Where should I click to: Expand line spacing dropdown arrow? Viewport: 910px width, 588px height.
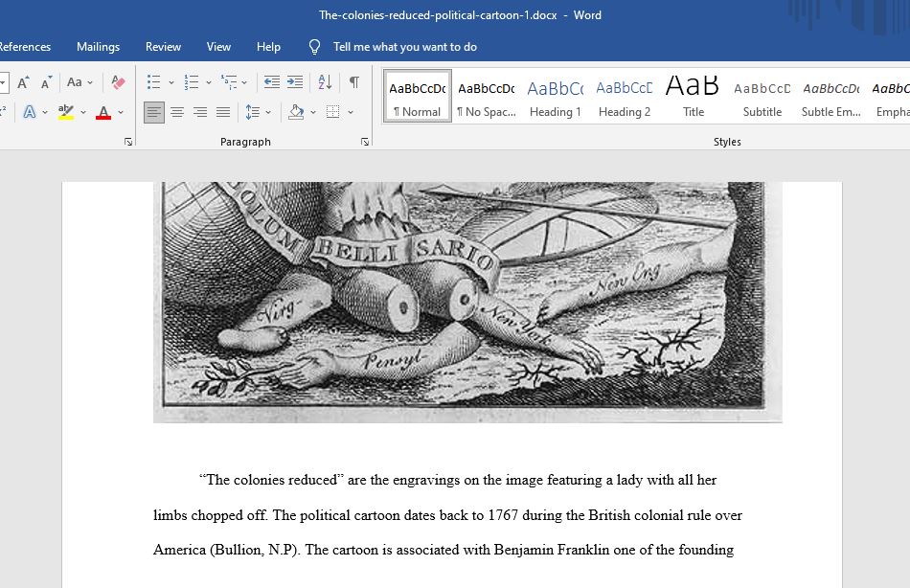pos(268,112)
